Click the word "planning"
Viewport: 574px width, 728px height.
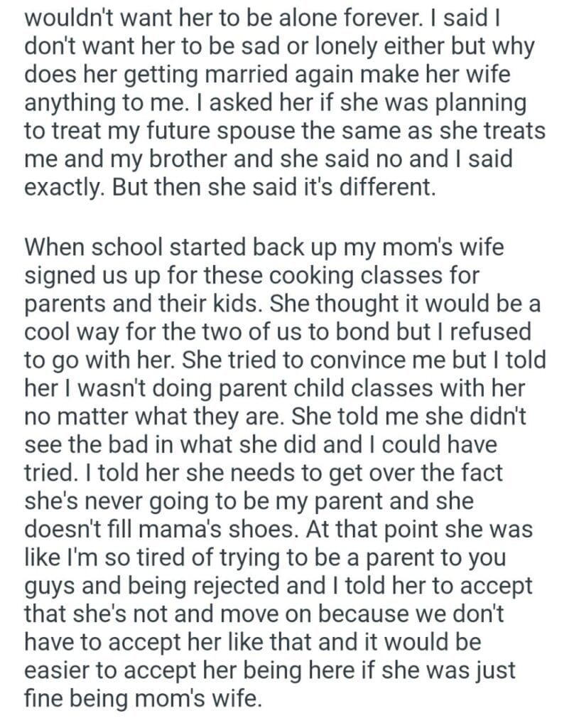point(484,105)
